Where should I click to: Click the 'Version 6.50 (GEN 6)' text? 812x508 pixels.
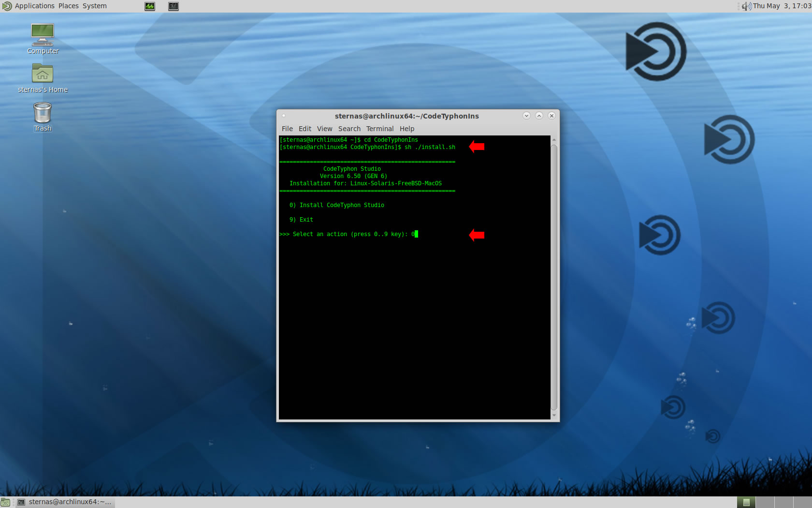point(353,176)
